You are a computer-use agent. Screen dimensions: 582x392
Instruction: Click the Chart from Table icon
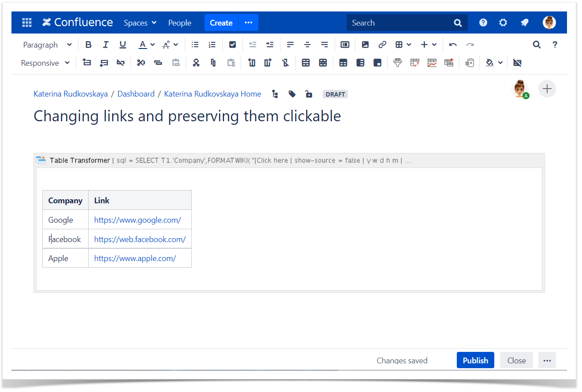pyautogui.click(x=432, y=63)
